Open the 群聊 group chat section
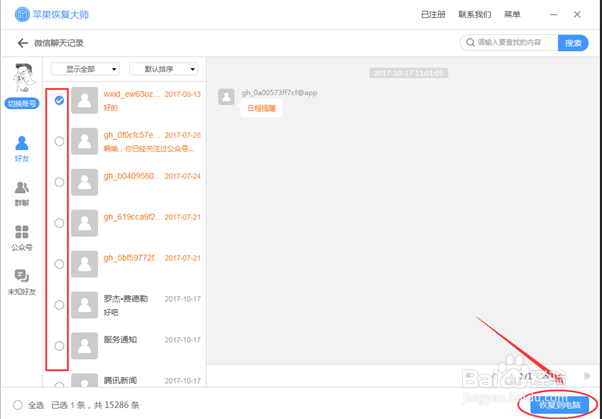 click(x=22, y=194)
